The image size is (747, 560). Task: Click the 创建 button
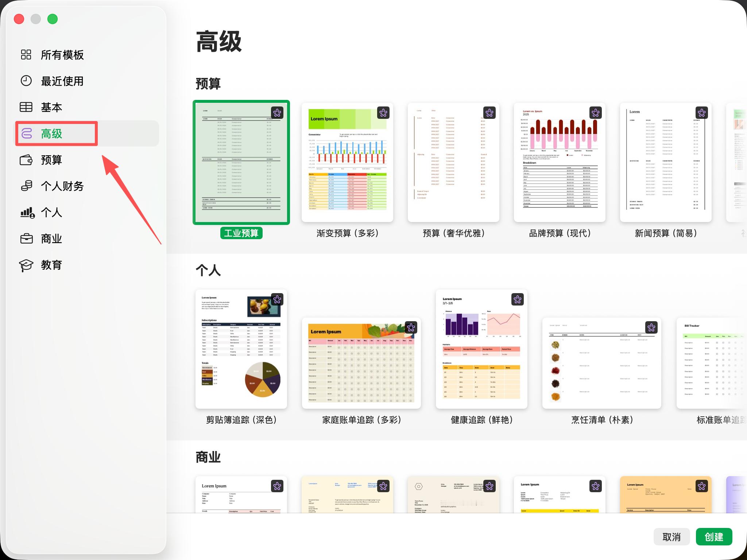[714, 536]
